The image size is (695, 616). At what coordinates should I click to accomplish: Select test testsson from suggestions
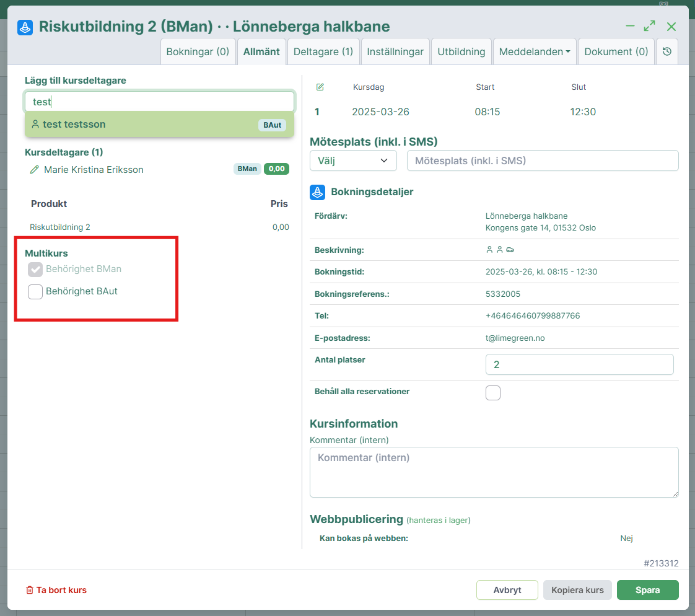tap(160, 124)
